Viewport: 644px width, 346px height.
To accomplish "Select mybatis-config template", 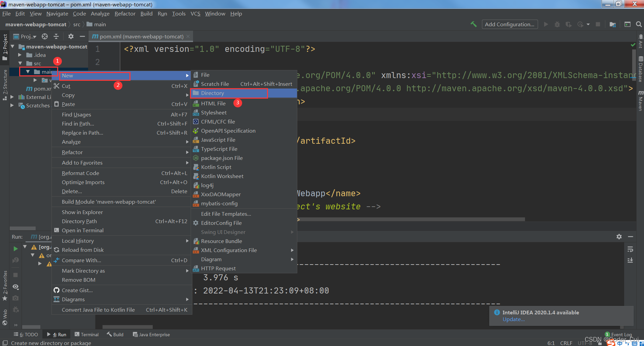I will pyautogui.click(x=244, y=203).
